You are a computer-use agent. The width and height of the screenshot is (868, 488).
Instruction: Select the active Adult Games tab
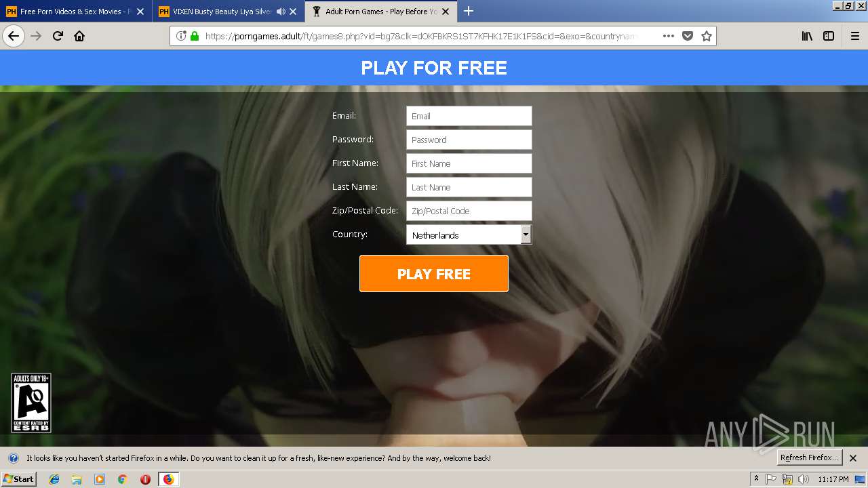point(381,12)
